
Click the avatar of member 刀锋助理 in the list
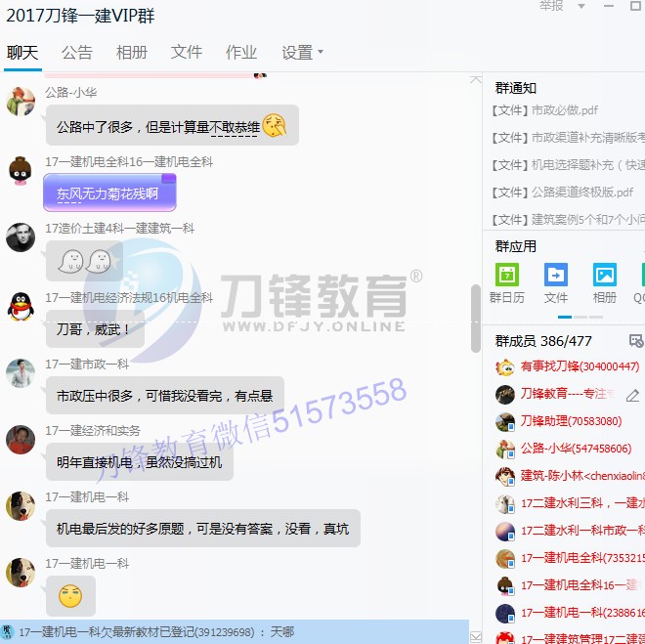pos(505,421)
